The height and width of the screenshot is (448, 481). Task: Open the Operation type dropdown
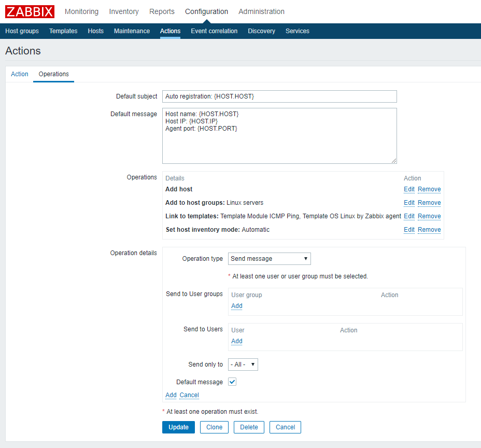[x=269, y=259]
